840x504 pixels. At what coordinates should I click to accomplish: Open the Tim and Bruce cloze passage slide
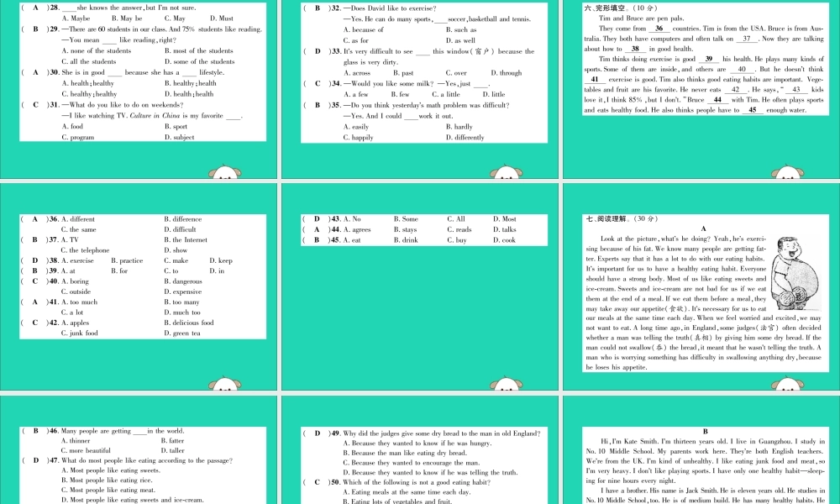click(701, 89)
